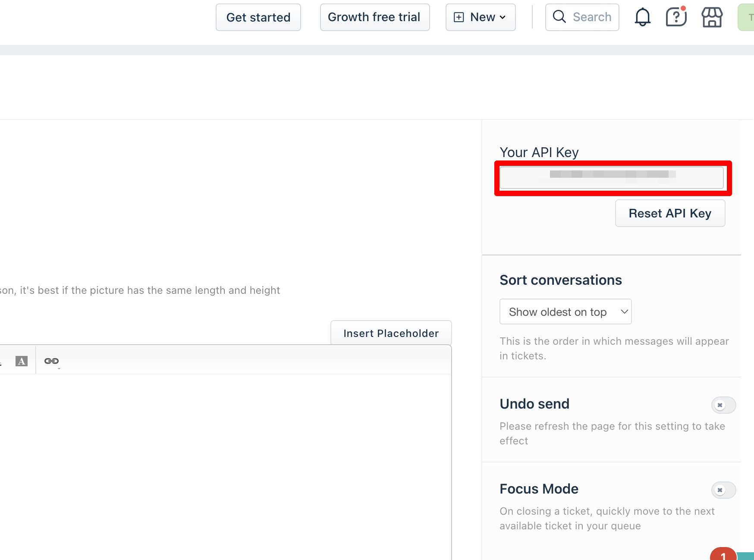Click the Insert Placeholder button

pyautogui.click(x=391, y=333)
